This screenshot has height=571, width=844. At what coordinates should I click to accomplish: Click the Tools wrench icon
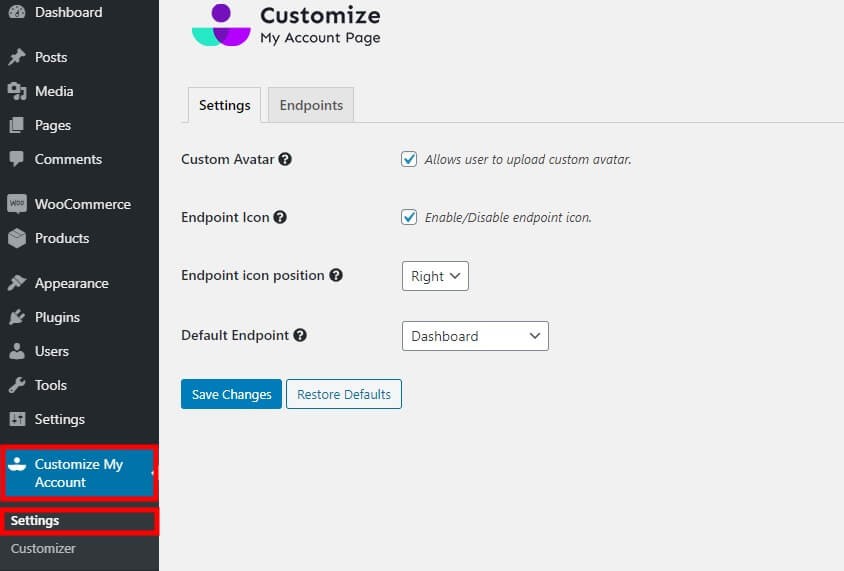[x=17, y=385]
